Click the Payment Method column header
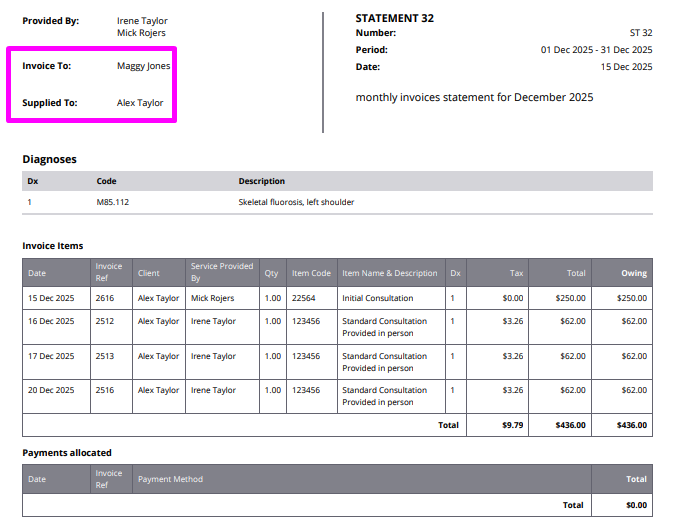673x524 pixels. pos(170,479)
